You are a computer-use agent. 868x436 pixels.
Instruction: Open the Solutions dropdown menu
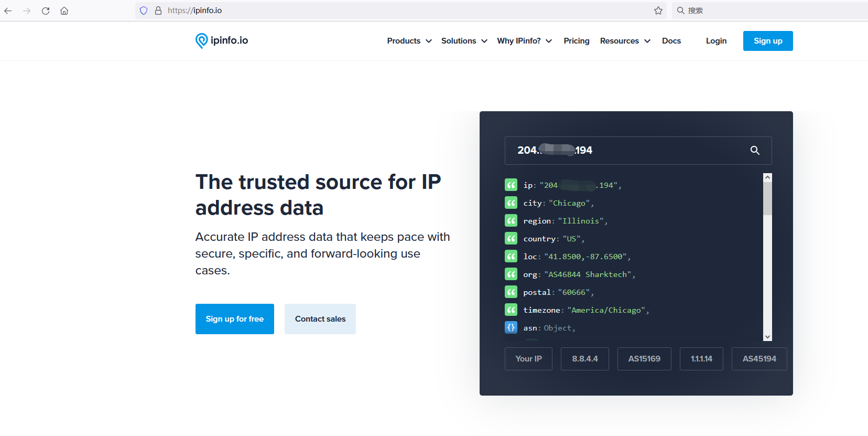(464, 41)
